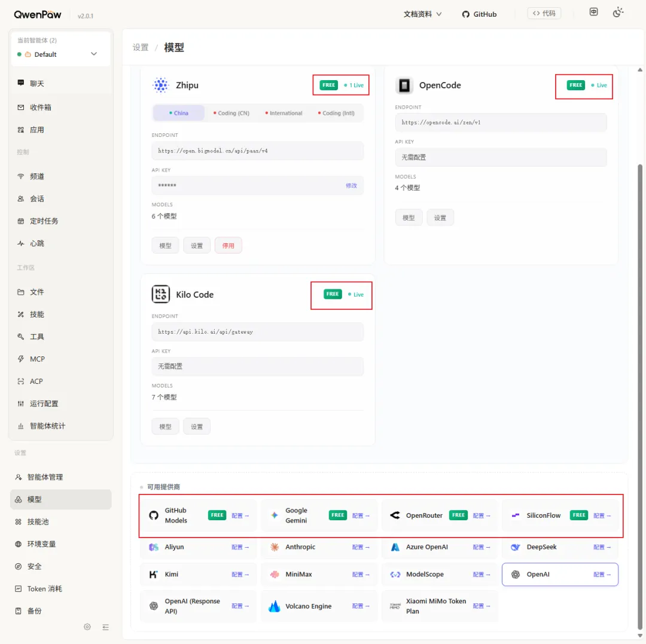646x644 pixels.
Task: Open the 会话 sessions icon
Action: (x=20, y=199)
